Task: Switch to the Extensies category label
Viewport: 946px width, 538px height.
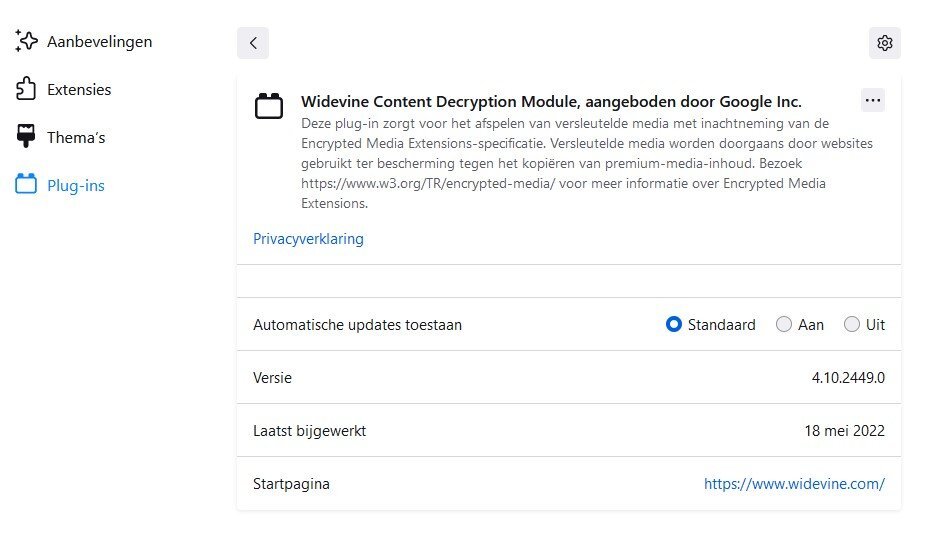Action: [79, 89]
